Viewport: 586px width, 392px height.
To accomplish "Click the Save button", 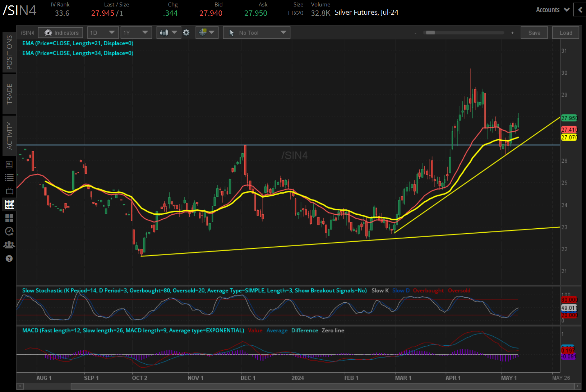I will (534, 32).
